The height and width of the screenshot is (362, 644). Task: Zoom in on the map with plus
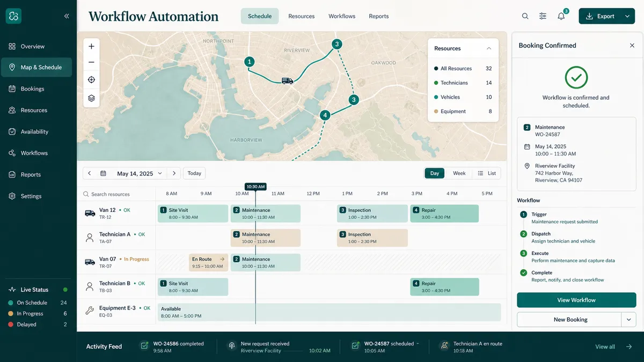pyautogui.click(x=91, y=47)
